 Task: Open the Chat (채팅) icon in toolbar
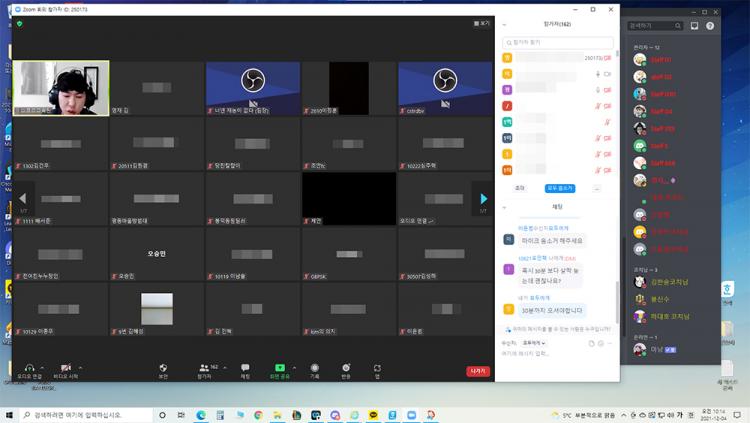point(245,368)
